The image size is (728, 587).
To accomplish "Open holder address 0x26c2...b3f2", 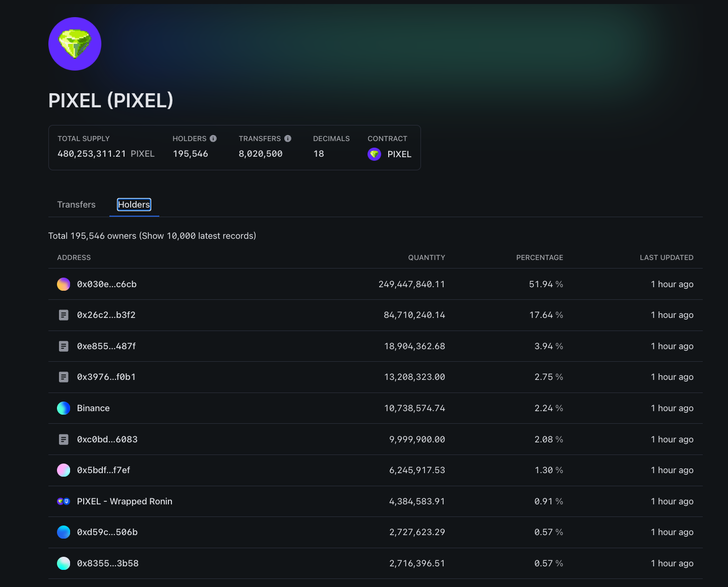I will click(x=106, y=315).
